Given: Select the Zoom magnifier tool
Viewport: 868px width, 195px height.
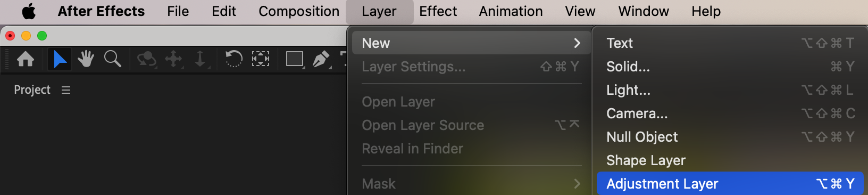Looking at the screenshot, I should pyautogui.click(x=112, y=59).
